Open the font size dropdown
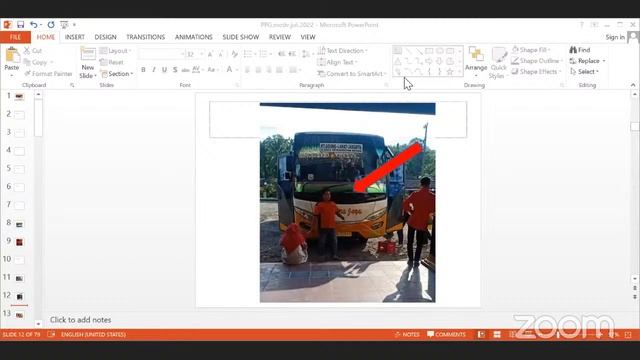 202,54
